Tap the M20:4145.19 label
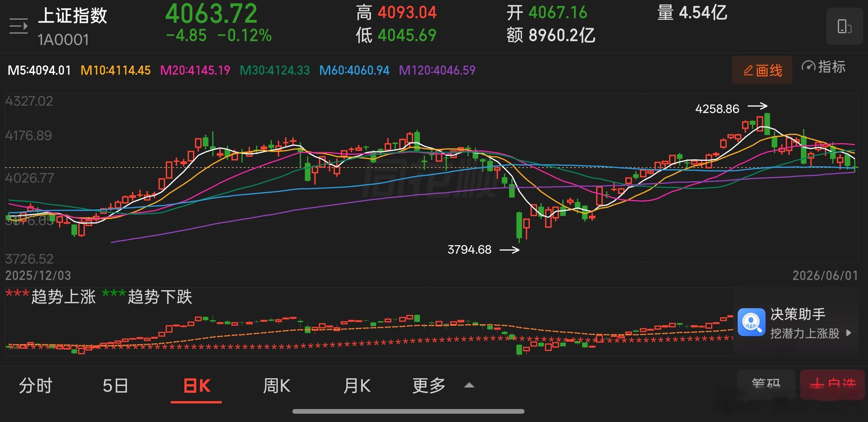868x422 pixels. tap(195, 70)
